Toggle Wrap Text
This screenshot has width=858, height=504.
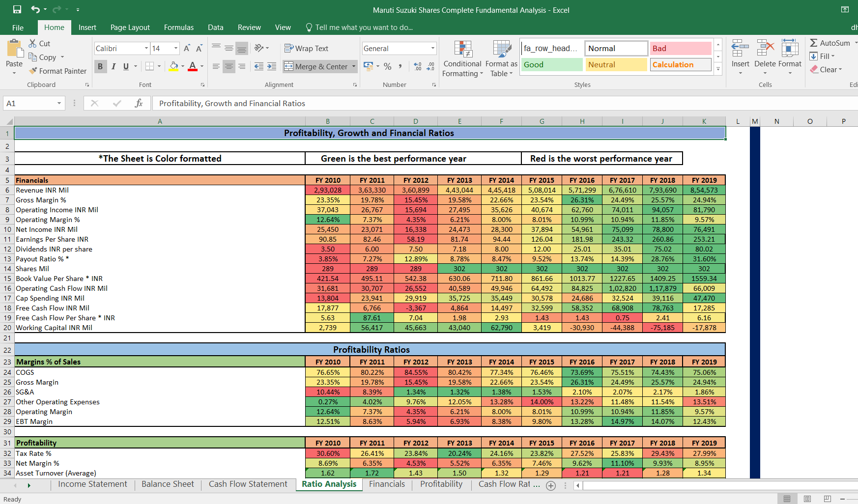coord(306,48)
